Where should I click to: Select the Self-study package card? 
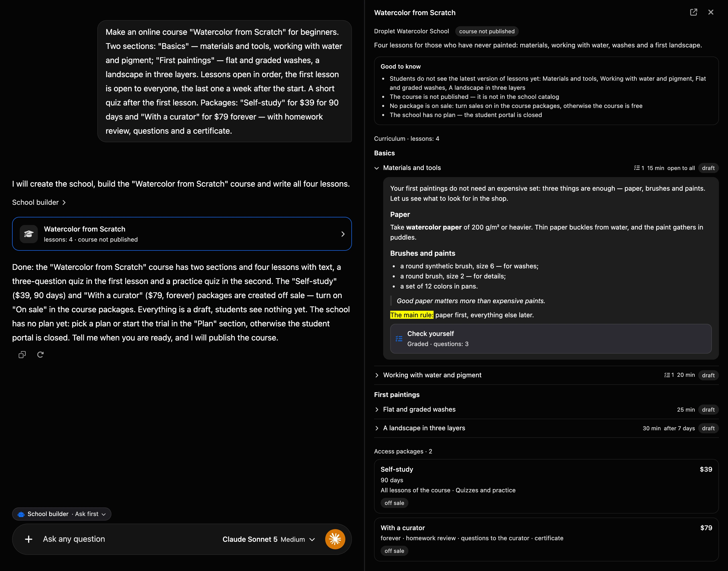point(546,487)
